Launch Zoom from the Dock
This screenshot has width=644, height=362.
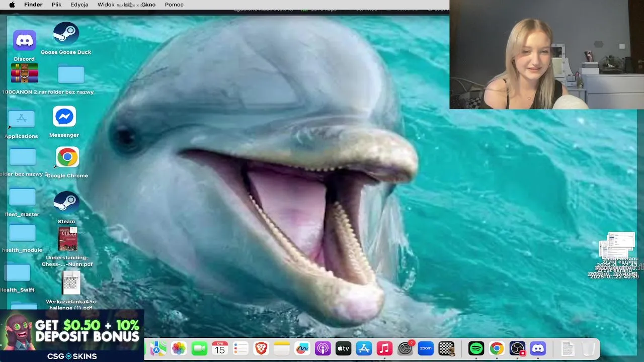pyautogui.click(x=426, y=348)
